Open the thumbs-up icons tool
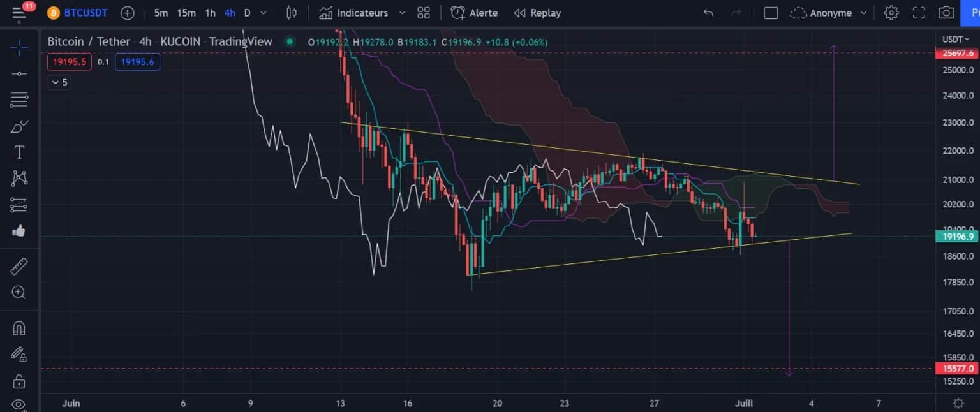 (x=19, y=231)
